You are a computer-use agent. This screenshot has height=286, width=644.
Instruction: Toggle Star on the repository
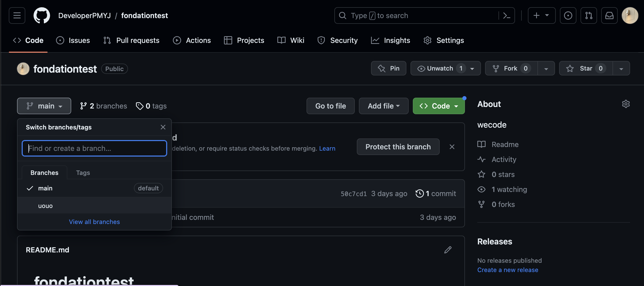point(586,68)
